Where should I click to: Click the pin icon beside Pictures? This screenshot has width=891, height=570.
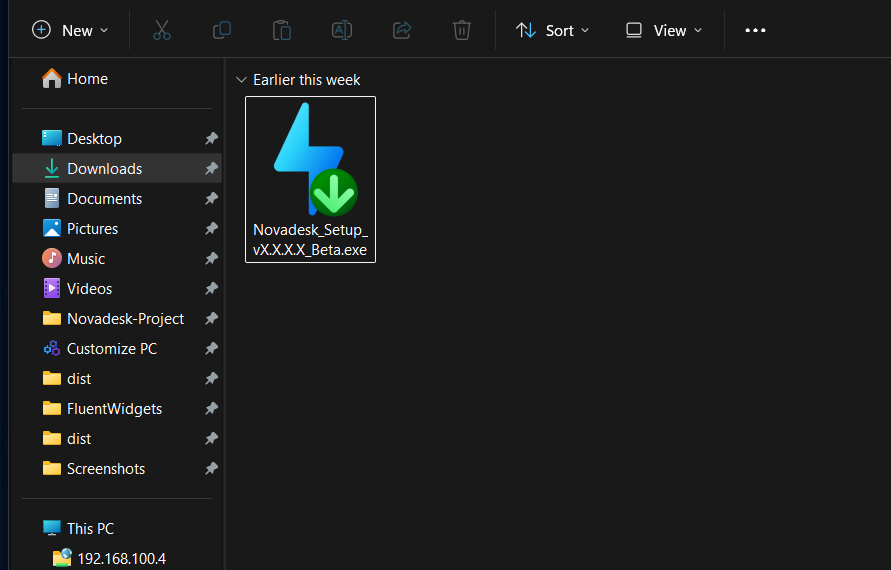click(x=211, y=228)
